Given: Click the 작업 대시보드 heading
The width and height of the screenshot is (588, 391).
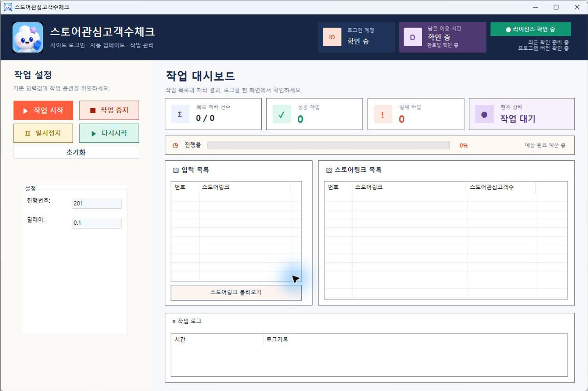Looking at the screenshot, I should [x=201, y=76].
